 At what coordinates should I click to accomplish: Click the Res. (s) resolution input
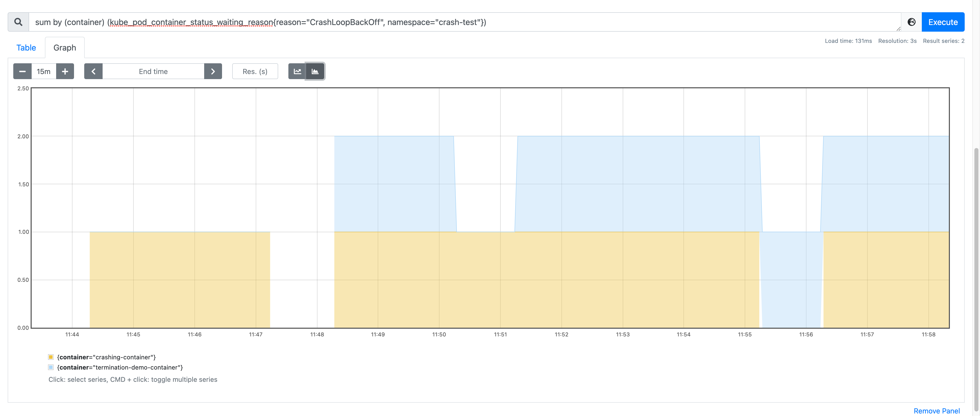(255, 71)
